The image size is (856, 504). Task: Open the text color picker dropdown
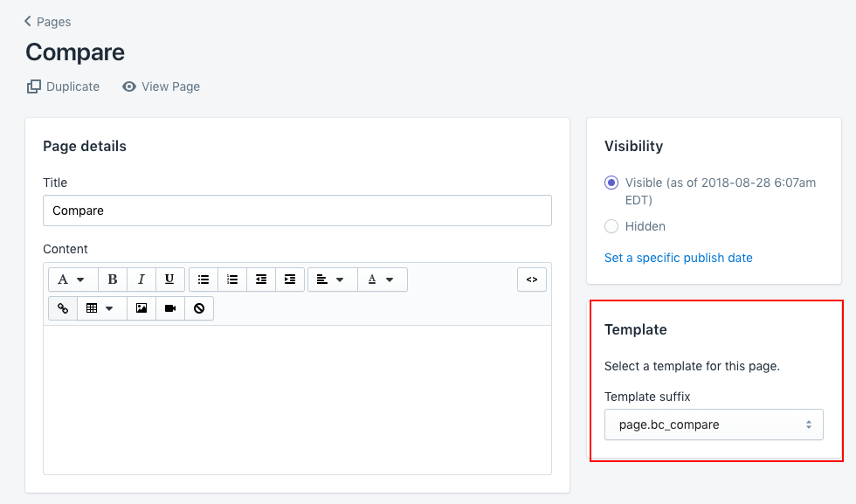(x=382, y=280)
